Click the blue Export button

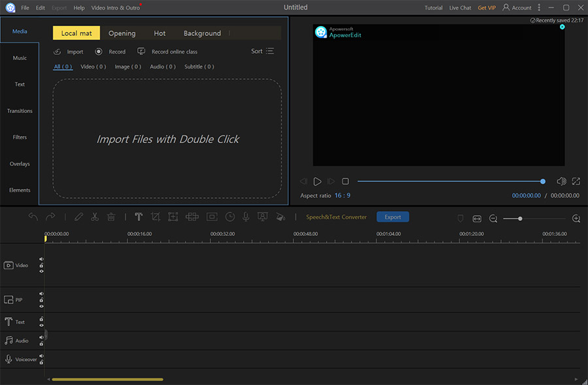(x=393, y=217)
